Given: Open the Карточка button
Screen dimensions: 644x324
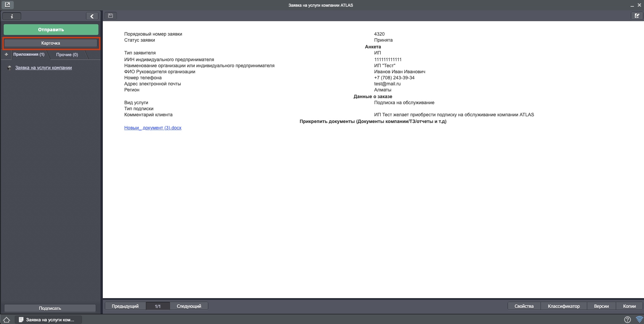Looking at the screenshot, I should [51, 43].
